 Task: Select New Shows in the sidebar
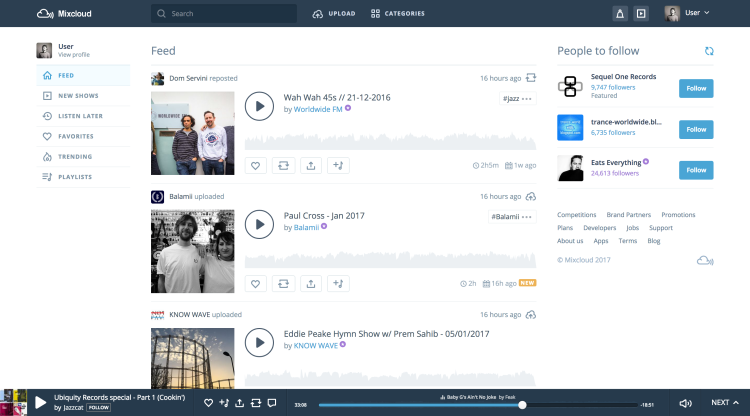tap(83, 96)
